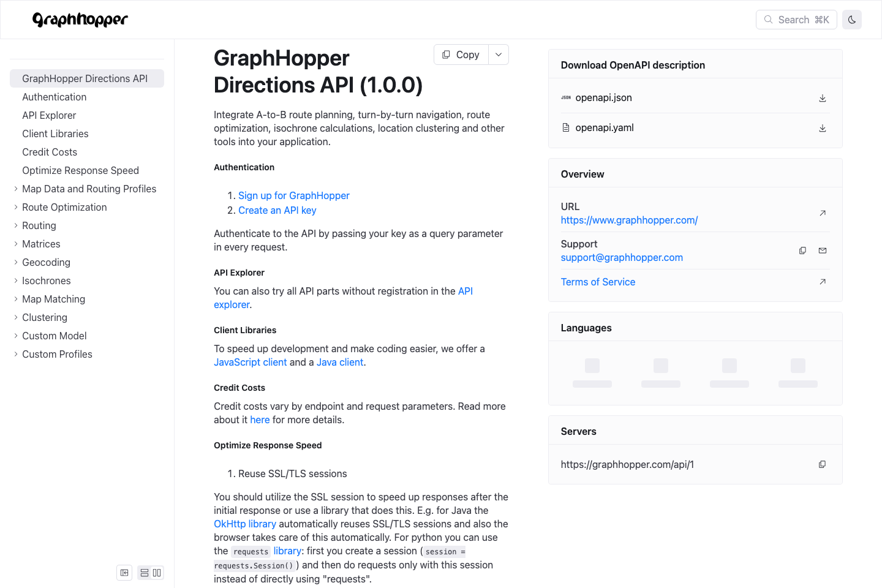This screenshot has width=882, height=588.
Task: Switch to stacked layout view
Action: pyautogui.click(x=144, y=573)
